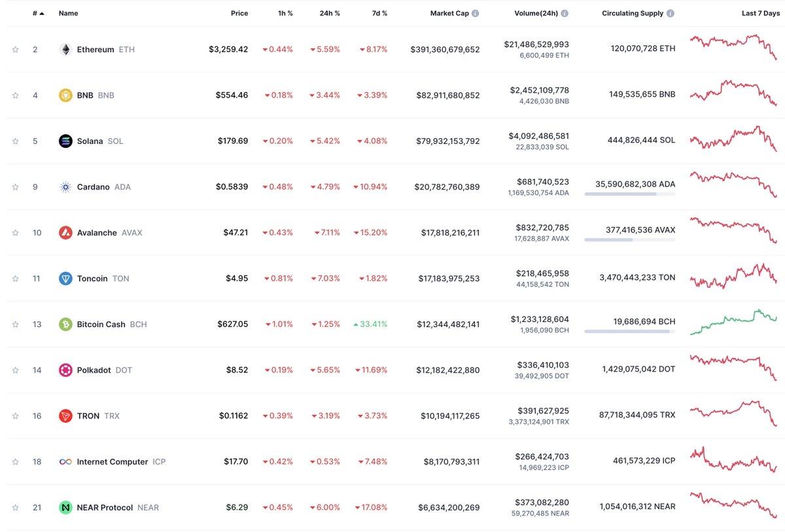Viewport: 785px width, 532px height.
Task: Open Ethereum 7-day sparkline chart
Action: [733, 47]
